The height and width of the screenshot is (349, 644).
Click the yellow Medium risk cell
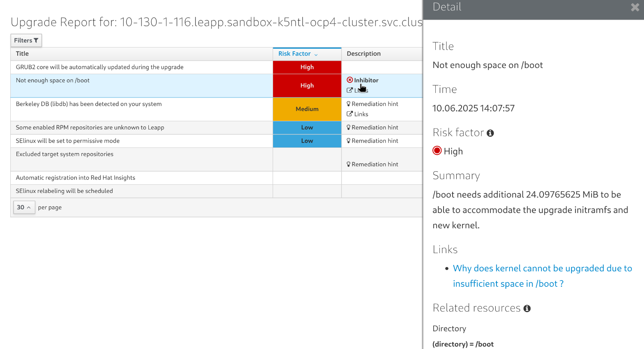[x=307, y=109]
